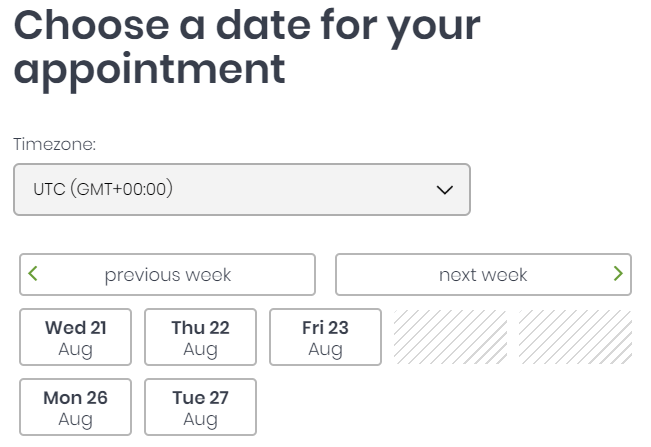Select Wed 21 Aug appointment date
651x447 pixels.
(76, 337)
